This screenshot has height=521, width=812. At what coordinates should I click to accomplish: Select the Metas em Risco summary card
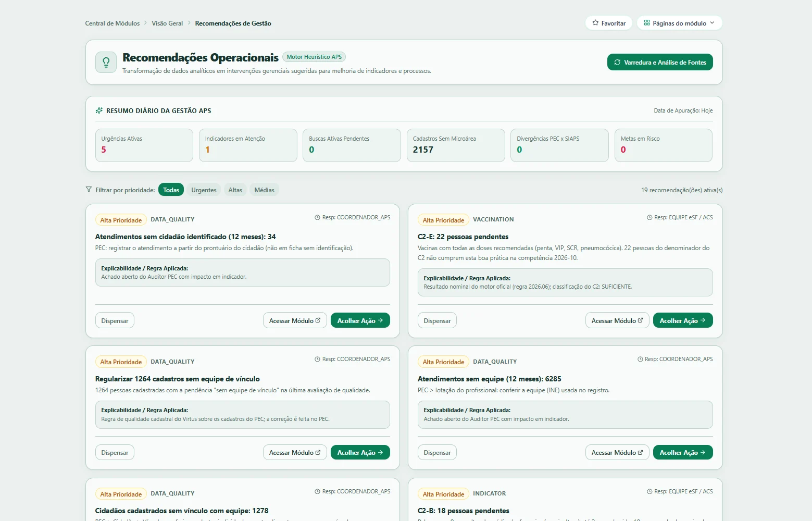pos(664,145)
